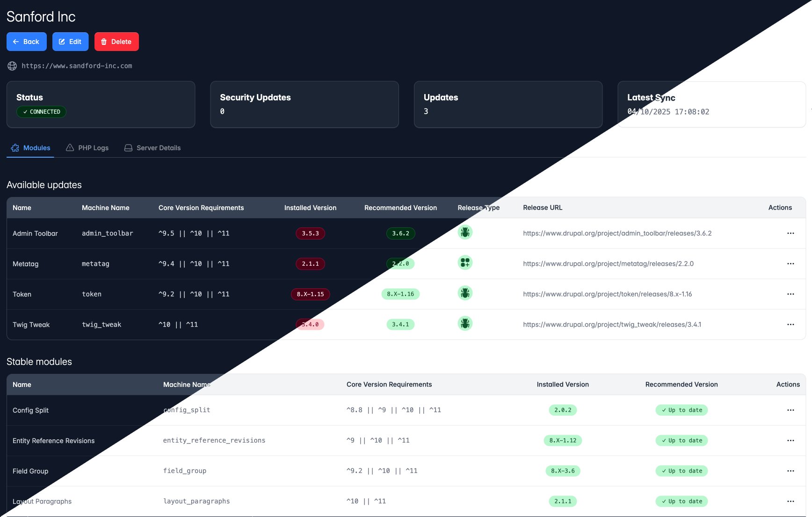
Task: Click the server icon for Server Details
Action: click(128, 148)
